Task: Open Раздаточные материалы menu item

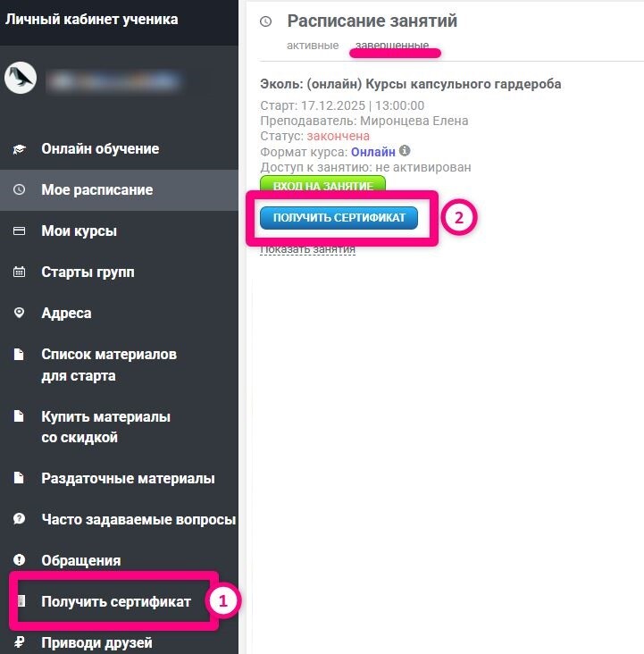Action: click(x=128, y=478)
